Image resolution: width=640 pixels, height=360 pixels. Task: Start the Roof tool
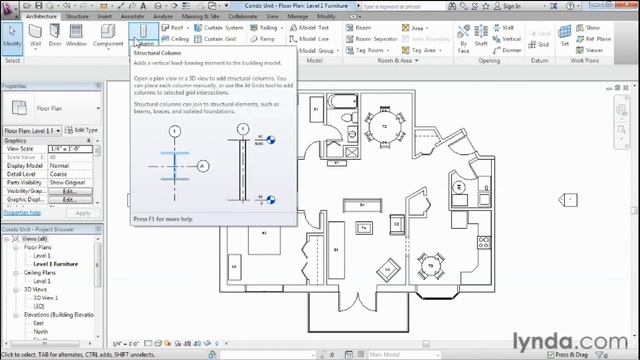point(173,28)
